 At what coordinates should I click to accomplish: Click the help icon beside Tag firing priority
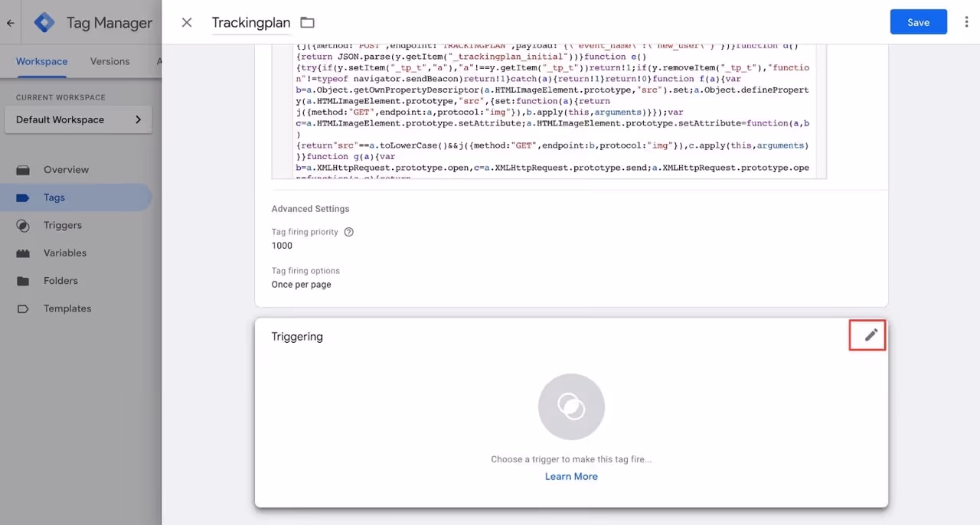(x=349, y=232)
